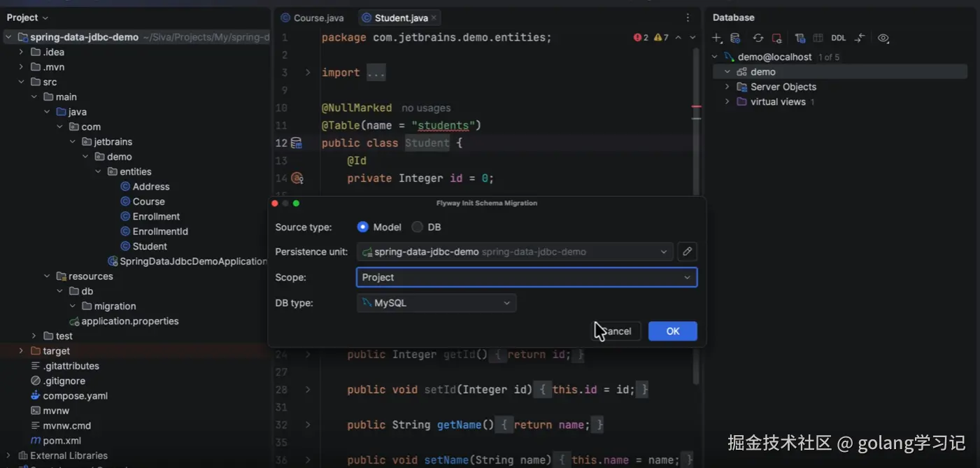Image resolution: width=980 pixels, height=468 pixels.
Task: Select the DB source type radio button
Action: pos(417,227)
